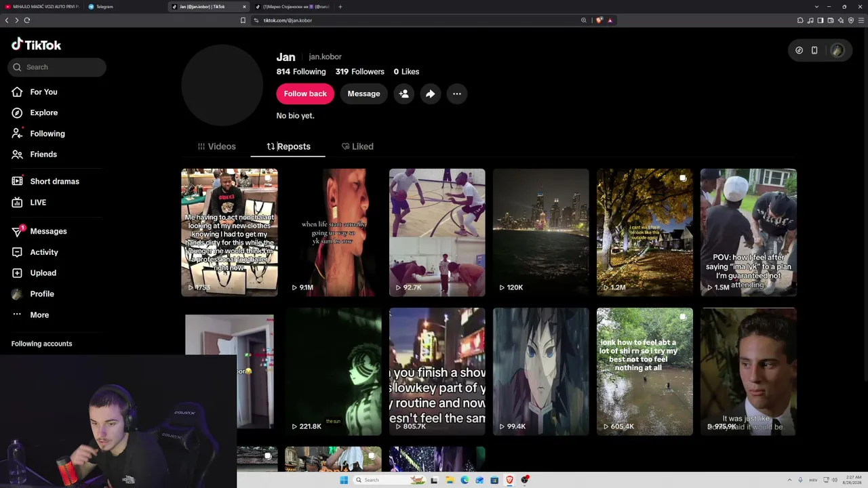This screenshot has width=868, height=488.
Task: Open Profile in the sidebar
Action: (x=33, y=294)
